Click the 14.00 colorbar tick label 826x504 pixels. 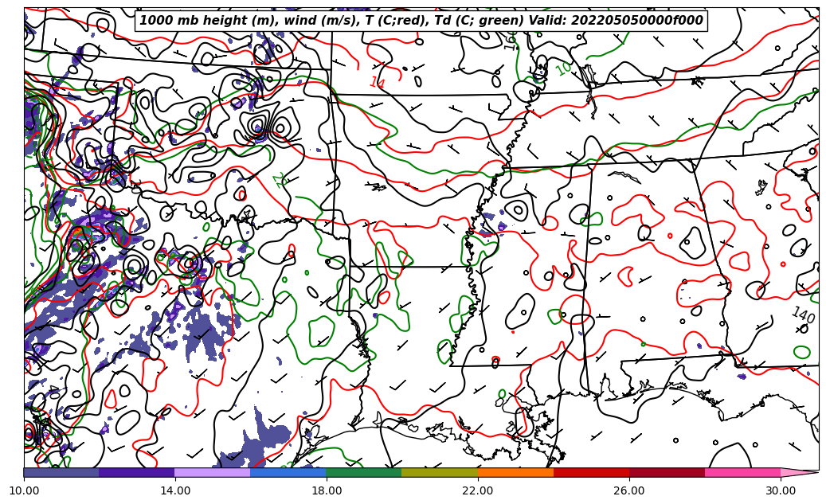(x=175, y=491)
